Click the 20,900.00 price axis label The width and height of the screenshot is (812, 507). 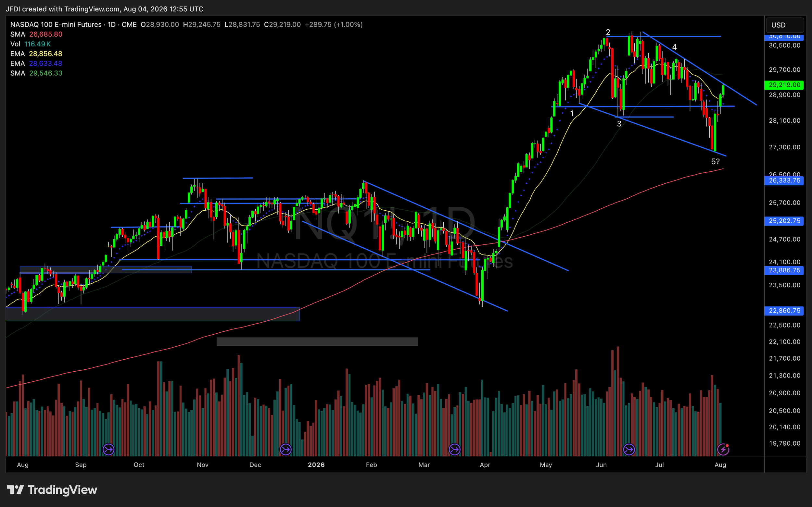coord(784,393)
